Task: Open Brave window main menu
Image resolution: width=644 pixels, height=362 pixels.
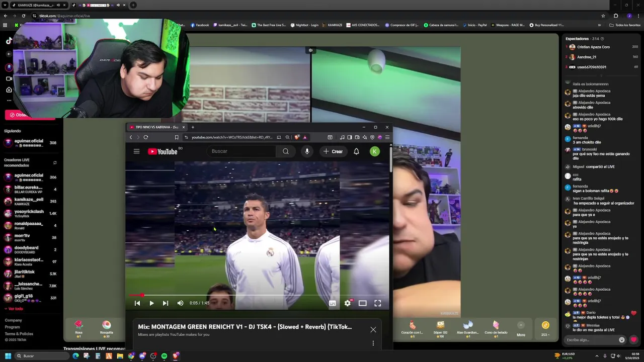Action: coord(387,137)
